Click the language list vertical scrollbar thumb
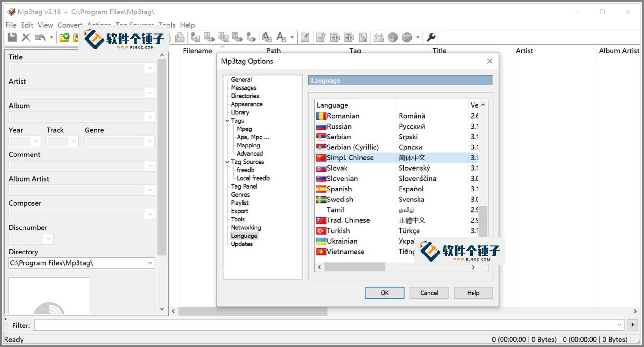Screen dimensions: 644x347 [x=483, y=221]
